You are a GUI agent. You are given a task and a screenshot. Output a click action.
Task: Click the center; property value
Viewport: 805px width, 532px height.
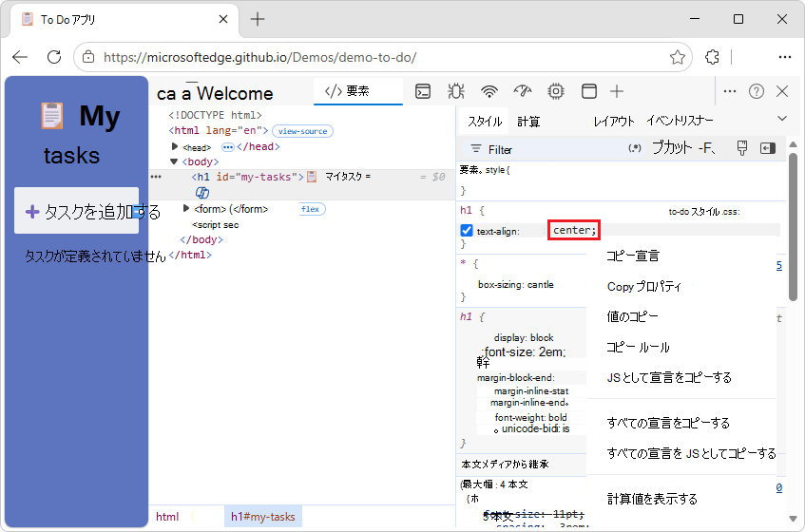click(574, 230)
